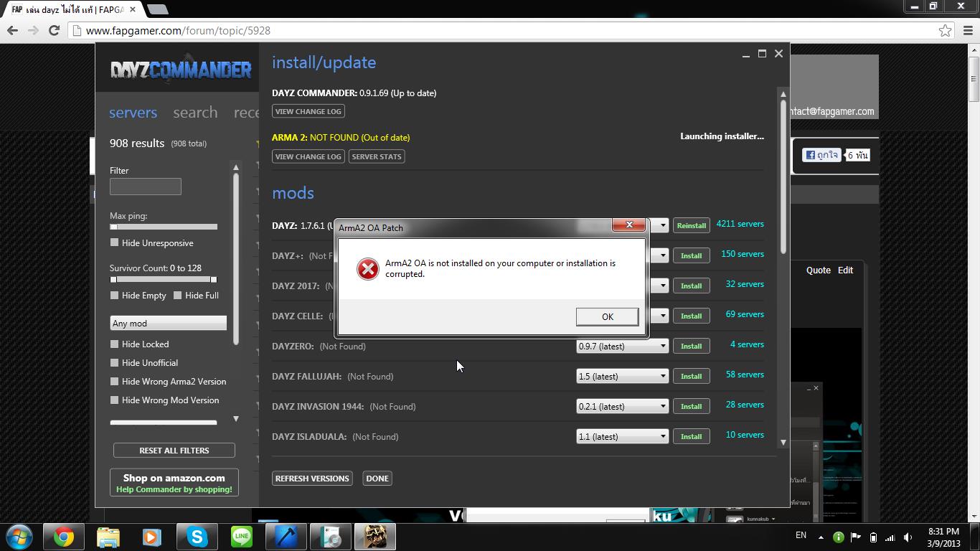
Task: Switch to the servers tab
Action: [x=133, y=113]
